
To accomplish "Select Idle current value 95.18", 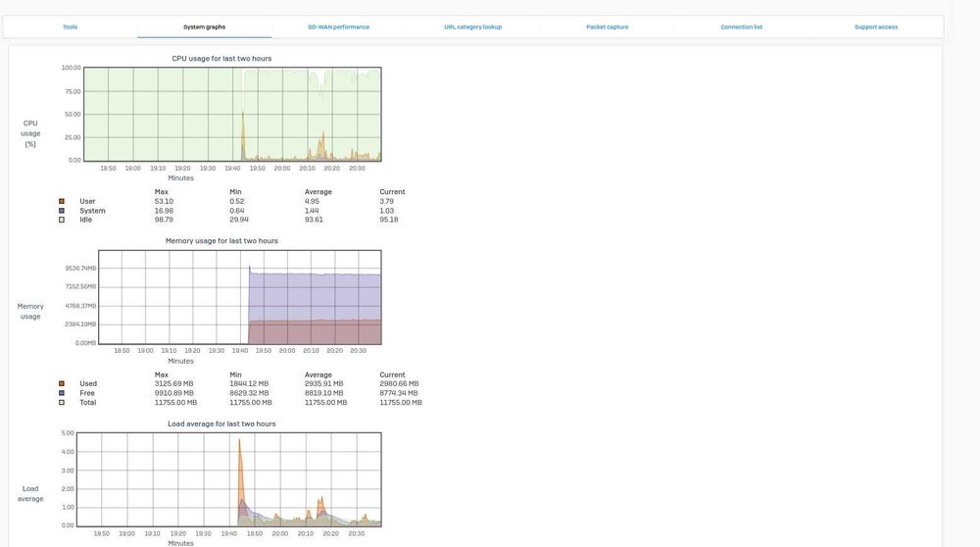I will pos(389,220).
